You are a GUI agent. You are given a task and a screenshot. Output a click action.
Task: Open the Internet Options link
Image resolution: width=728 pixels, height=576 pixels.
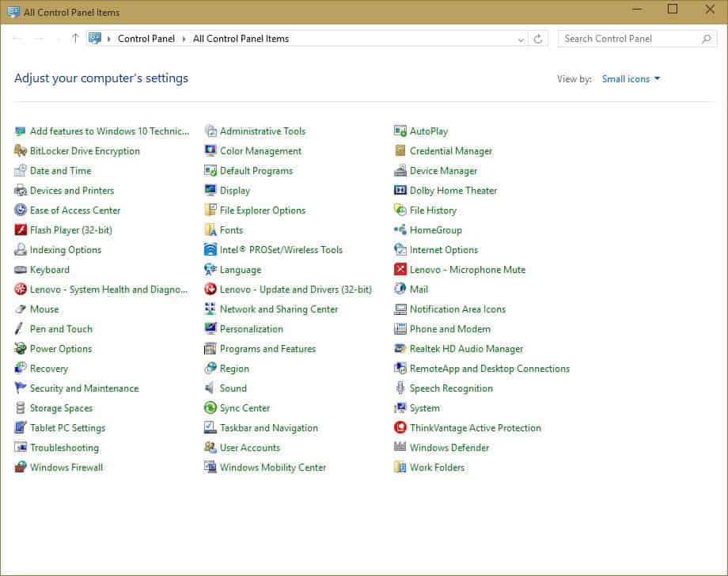444,250
